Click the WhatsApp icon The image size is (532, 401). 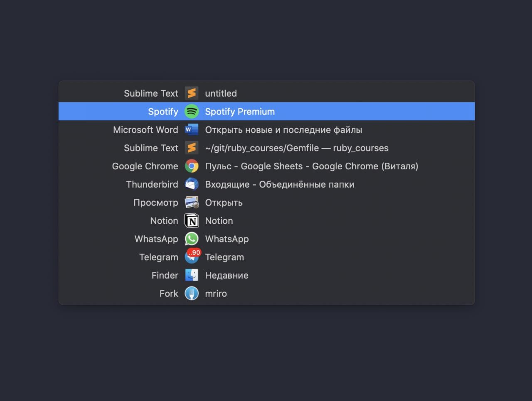point(192,239)
